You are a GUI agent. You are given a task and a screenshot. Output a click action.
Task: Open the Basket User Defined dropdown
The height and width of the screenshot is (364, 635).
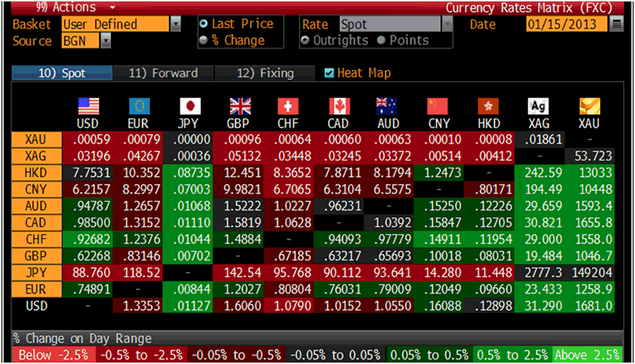click(175, 25)
